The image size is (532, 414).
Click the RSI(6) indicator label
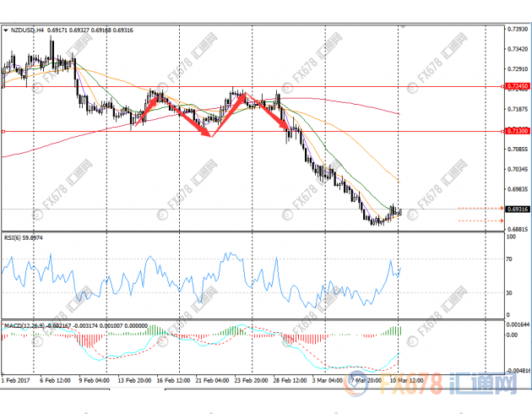(x=14, y=238)
